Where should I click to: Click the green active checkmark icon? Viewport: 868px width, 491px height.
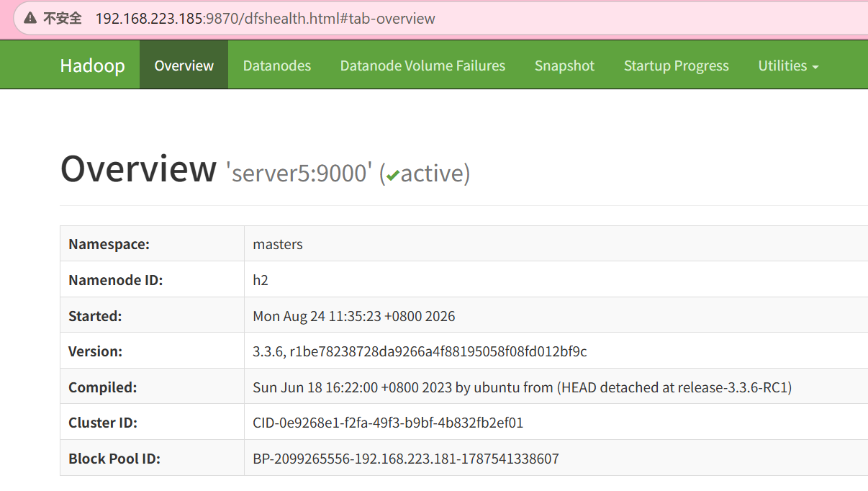coord(393,175)
